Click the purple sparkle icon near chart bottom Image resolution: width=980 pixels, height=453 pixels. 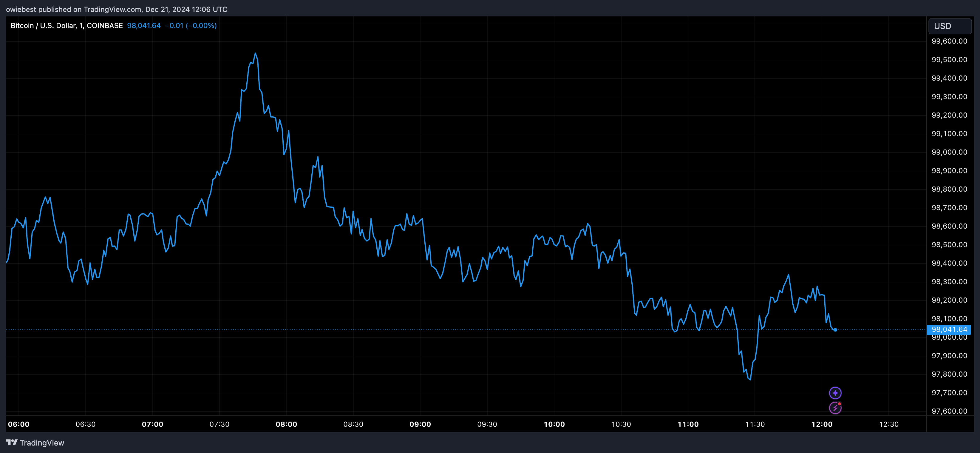[835, 393]
